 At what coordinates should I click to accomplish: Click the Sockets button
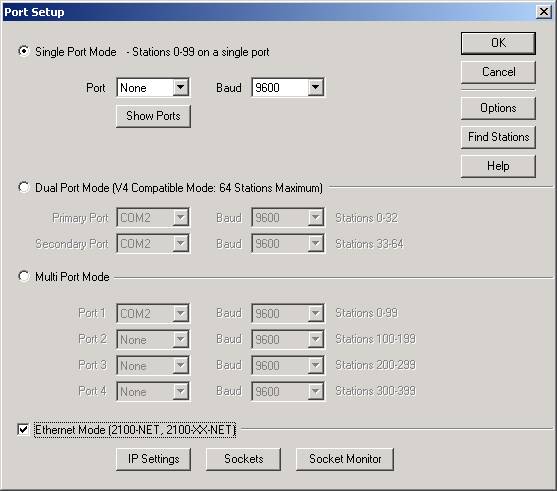coord(243,459)
